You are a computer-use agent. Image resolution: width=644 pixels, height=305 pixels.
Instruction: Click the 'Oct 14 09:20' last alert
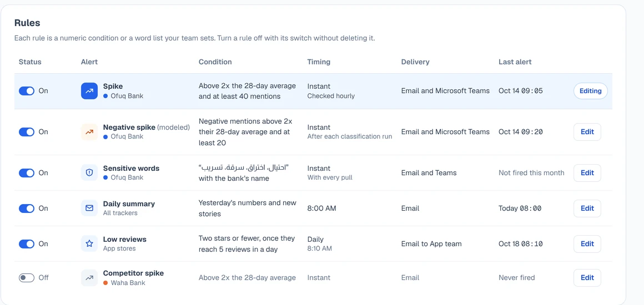click(520, 132)
